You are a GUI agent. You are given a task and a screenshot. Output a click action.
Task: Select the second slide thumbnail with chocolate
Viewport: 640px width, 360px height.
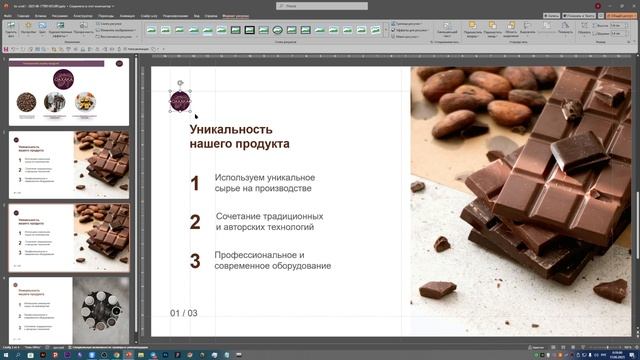point(69,165)
